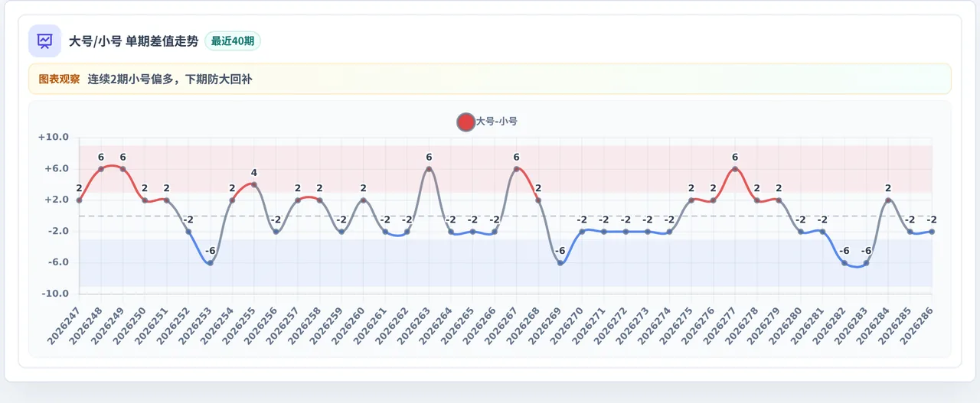980x403 pixels.
Task: Select the 6 data point at 2026263
Action: (x=429, y=169)
